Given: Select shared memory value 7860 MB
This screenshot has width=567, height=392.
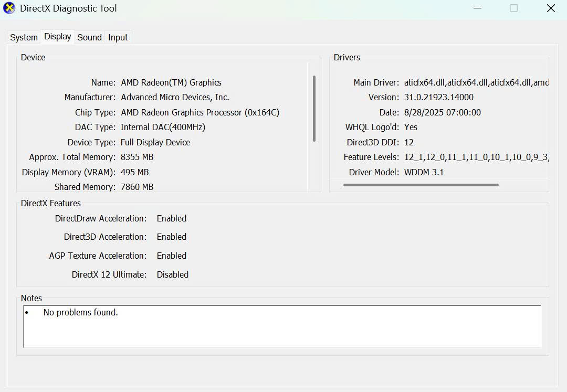Looking at the screenshot, I should 137,187.
